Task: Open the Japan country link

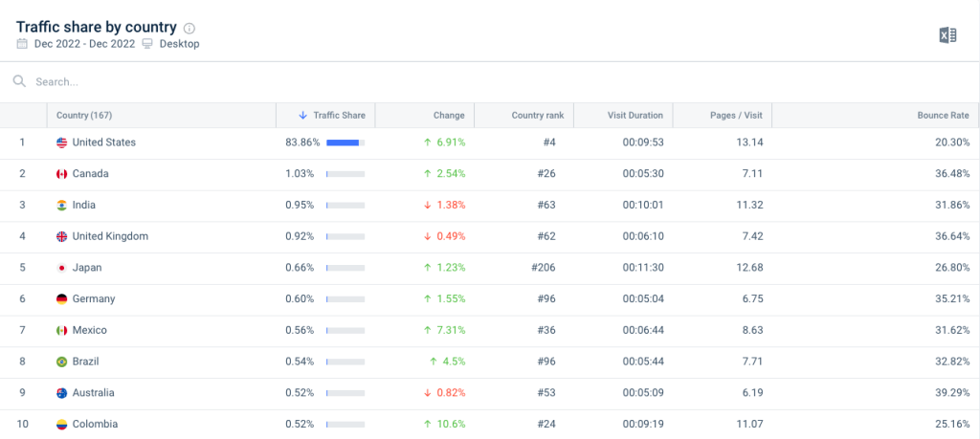Action: (x=87, y=268)
